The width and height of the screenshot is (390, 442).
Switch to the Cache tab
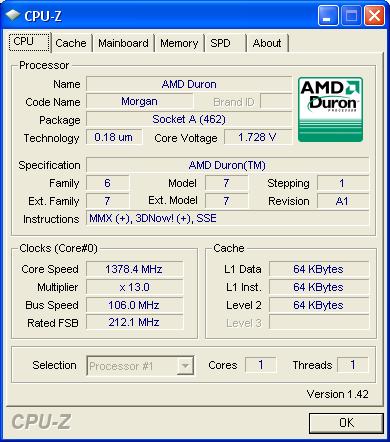click(x=71, y=43)
